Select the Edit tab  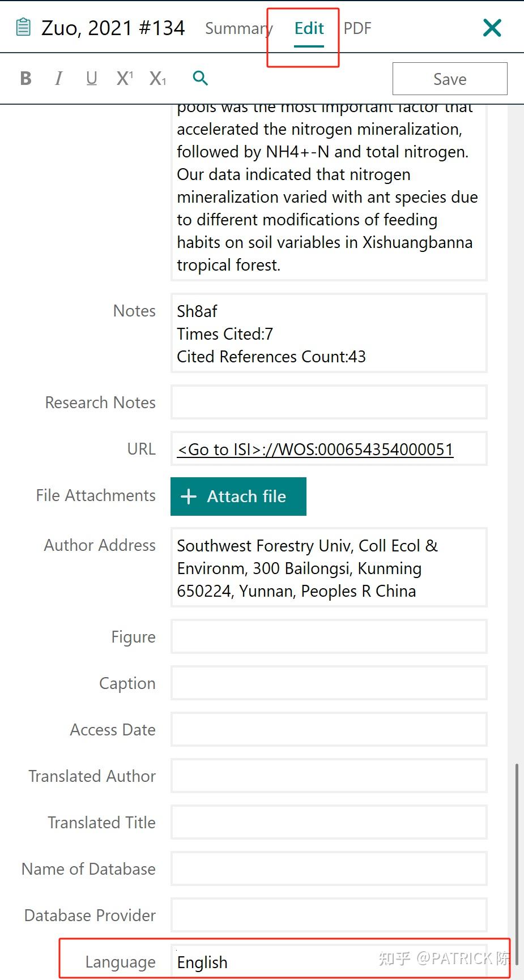[309, 28]
